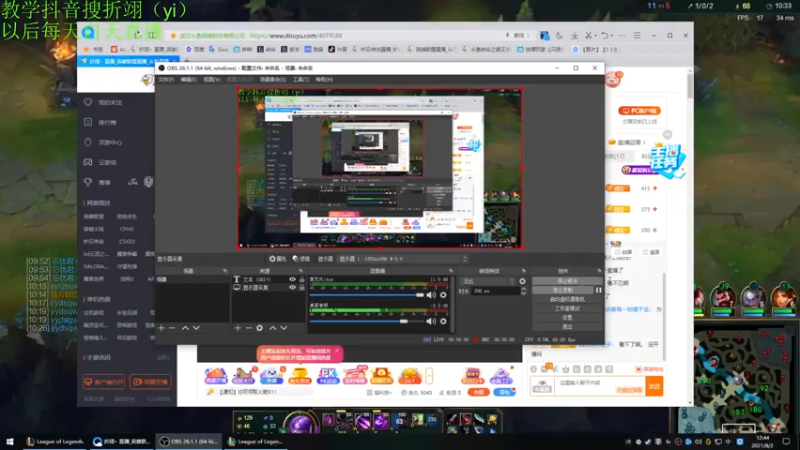Open scene transition settings gear
The image size is (800, 450).
point(522,281)
